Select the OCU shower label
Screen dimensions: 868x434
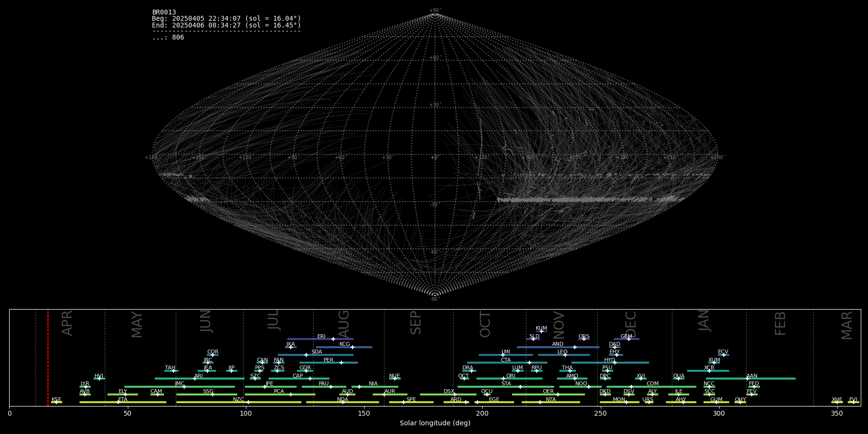(x=487, y=392)
